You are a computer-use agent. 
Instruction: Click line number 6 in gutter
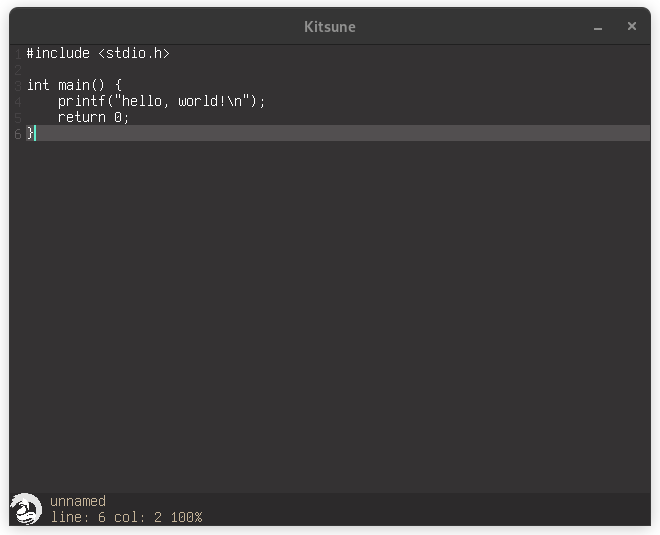[18, 134]
